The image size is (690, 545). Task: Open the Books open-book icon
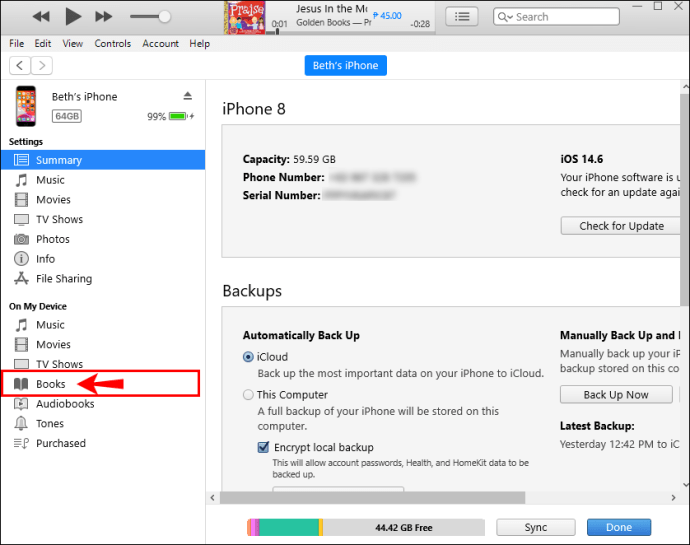pos(21,384)
